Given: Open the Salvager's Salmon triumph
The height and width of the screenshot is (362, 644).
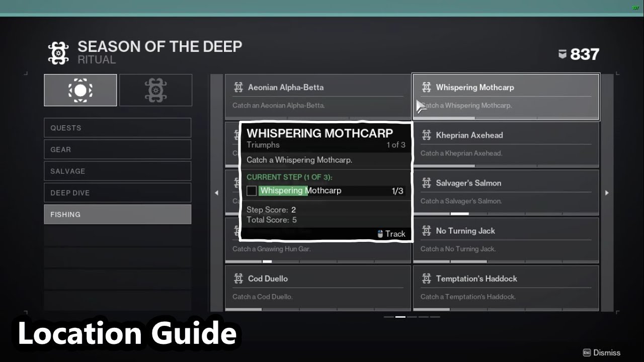Looking at the screenshot, I should click(506, 192).
